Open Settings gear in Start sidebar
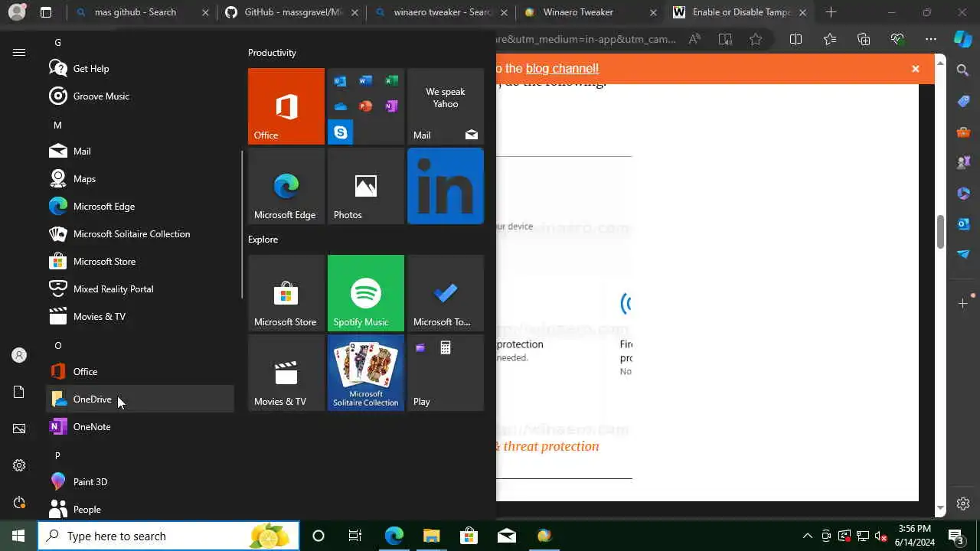The height and width of the screenshot is (551, 980). coord(19,465)
